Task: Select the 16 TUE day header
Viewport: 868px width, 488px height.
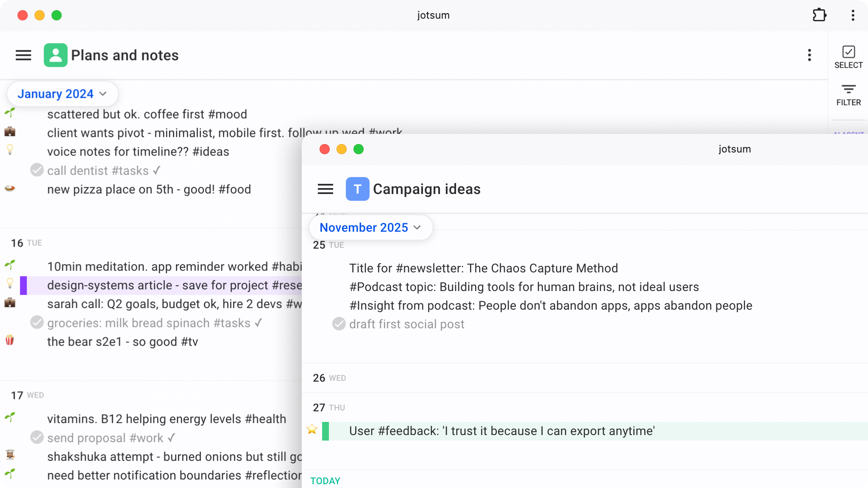Action: coord(26,243)
